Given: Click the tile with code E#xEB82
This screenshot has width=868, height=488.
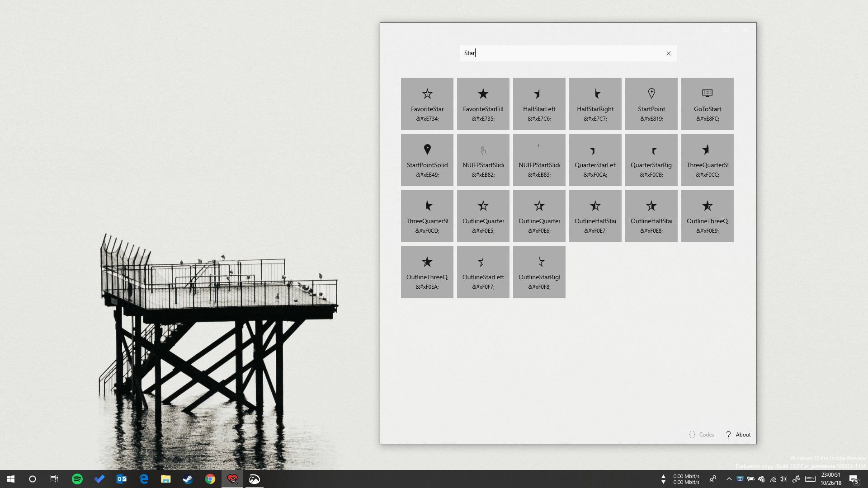Looking at the screenshot, I should [483, 160].
